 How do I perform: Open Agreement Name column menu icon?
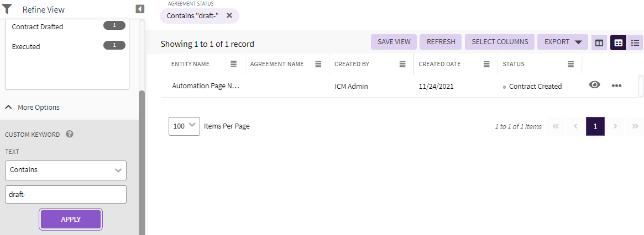(x=318, y=65)
